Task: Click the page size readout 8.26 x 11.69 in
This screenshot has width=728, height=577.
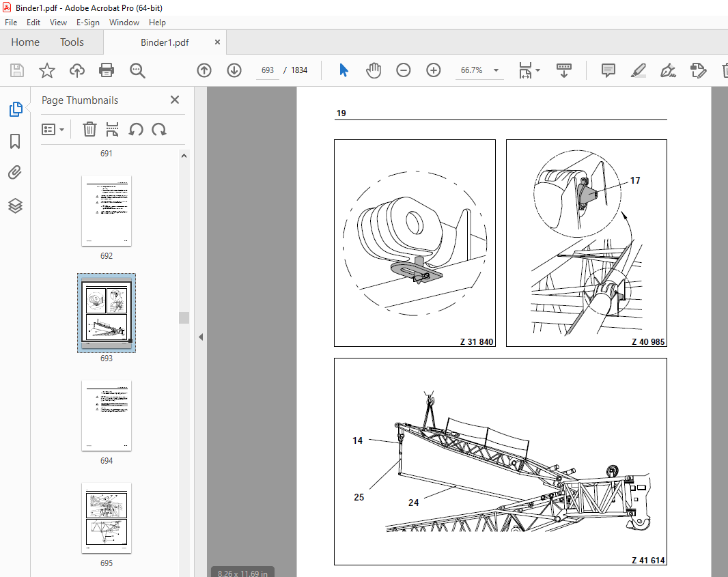Action: coord(243,574)
